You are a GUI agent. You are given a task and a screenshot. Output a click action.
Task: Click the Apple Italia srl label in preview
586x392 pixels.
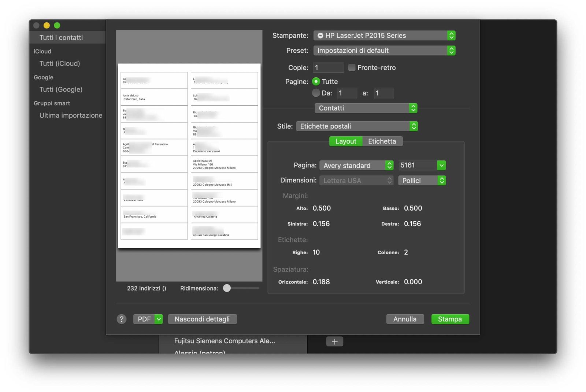point(224,164)
